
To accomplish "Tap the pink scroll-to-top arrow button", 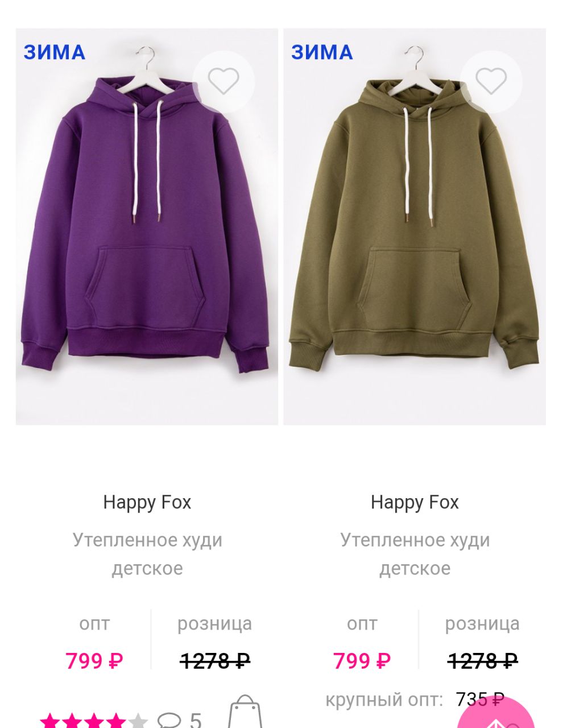I will (496, 714).
